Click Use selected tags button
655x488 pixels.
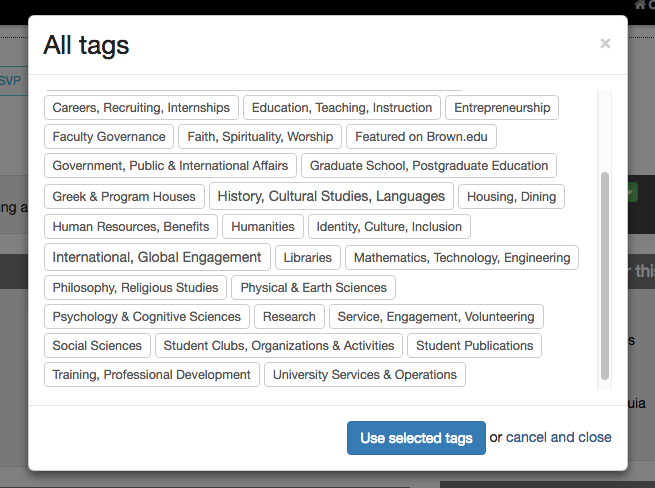coord(416,438)
